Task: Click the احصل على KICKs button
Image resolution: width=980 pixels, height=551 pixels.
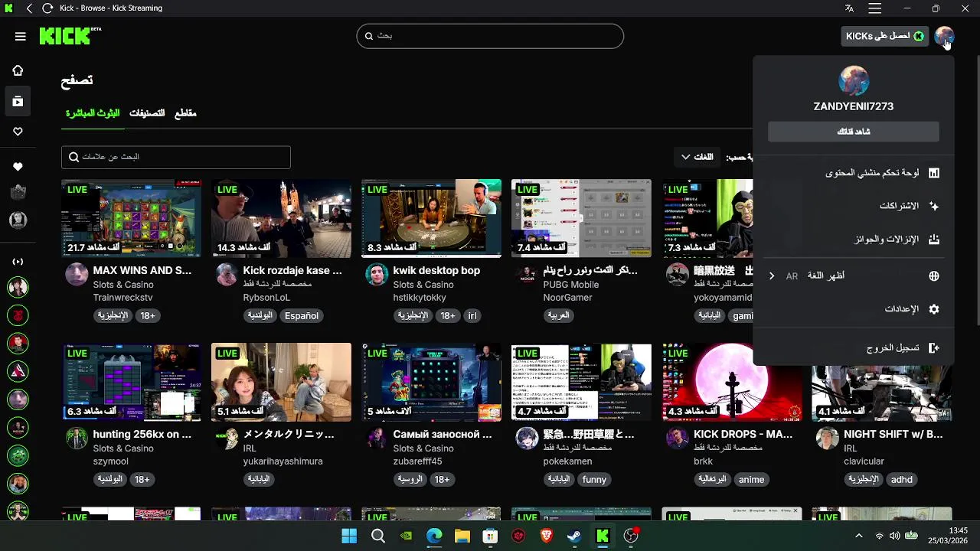Action: coord(885,36)
